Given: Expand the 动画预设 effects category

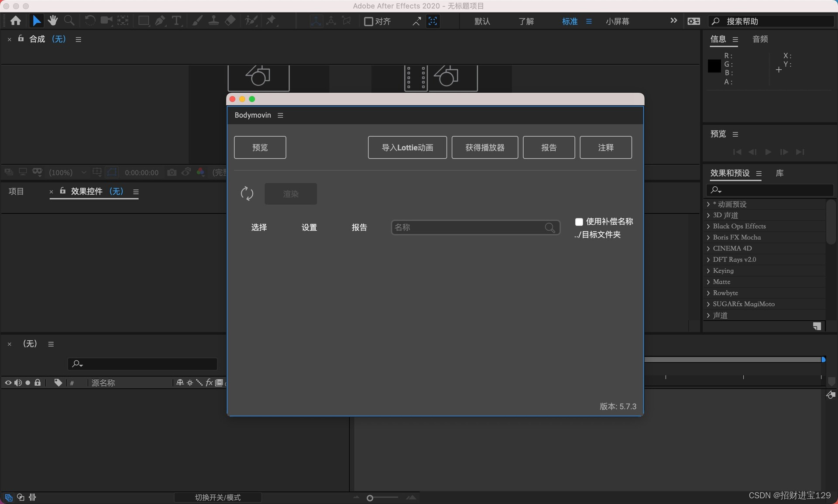Looking at the screenshot, I should 708,204.
